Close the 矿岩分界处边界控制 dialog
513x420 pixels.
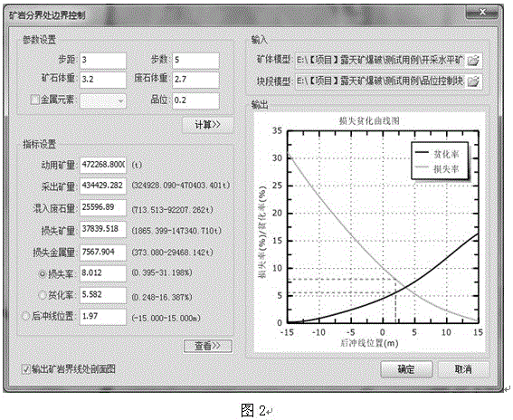[482, 13]
